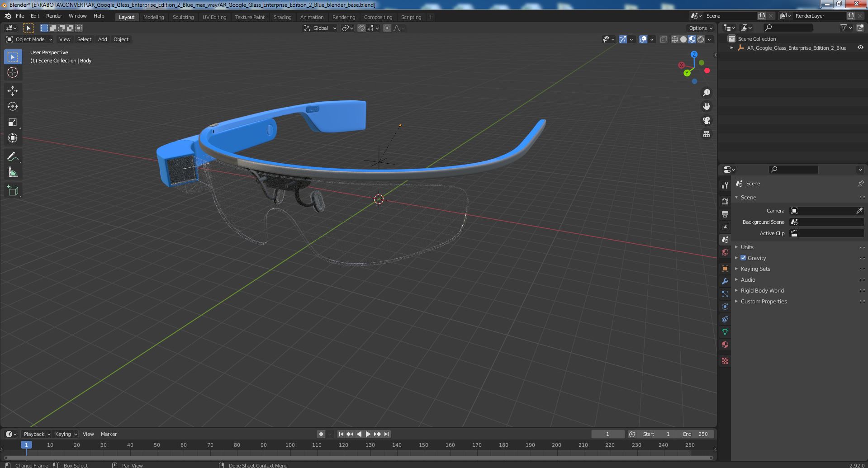Hide AR_Google_Glass collection with eye icon
868x468 pixels.
click(x=860, y=47)
